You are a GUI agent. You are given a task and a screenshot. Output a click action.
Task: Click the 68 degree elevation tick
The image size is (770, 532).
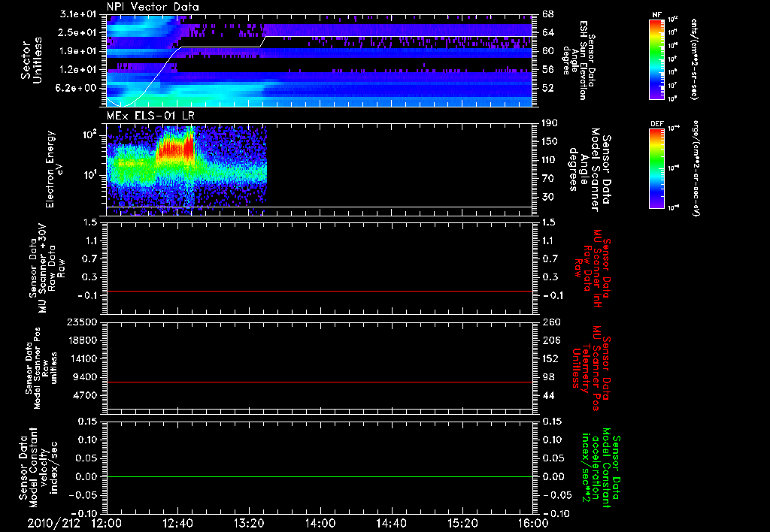point(548,14)
